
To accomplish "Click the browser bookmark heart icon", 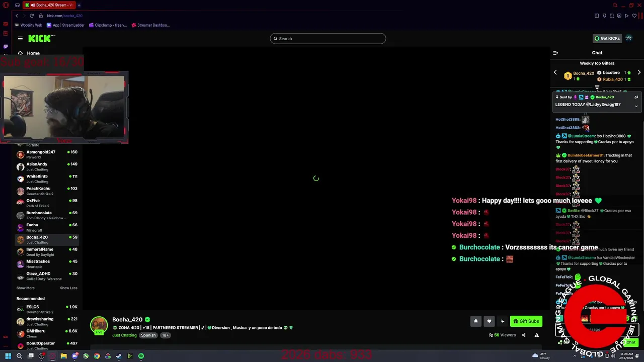I will pos(634,16).
